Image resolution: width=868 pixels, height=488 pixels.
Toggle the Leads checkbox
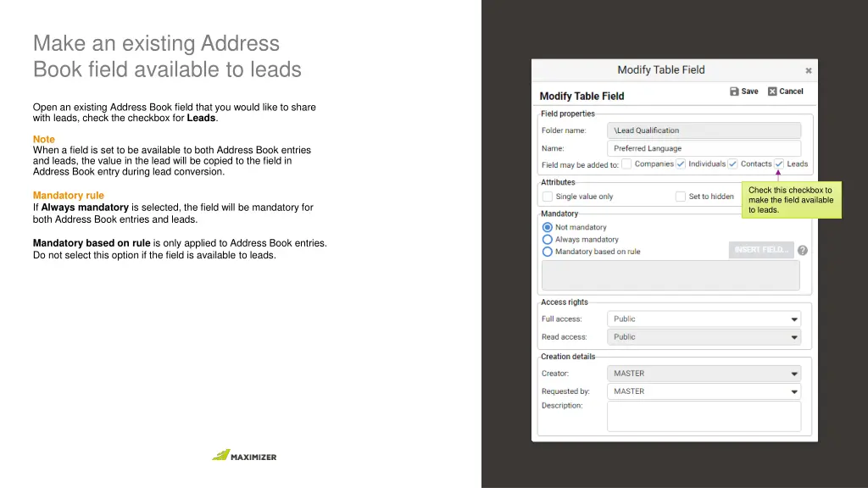(x=779, y=164)
